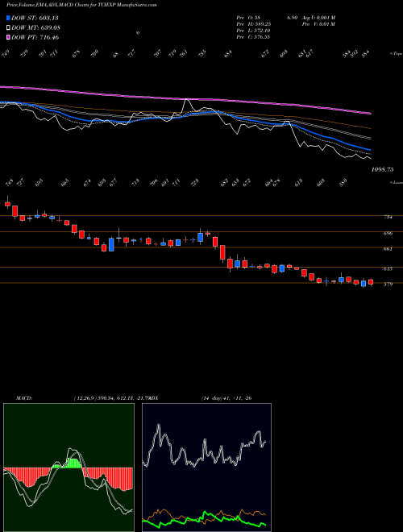This screenshot has height=532, width=403.
Task: Click the 'Avg V: 0.001 M' volume text
Action: tap(318, 17)
